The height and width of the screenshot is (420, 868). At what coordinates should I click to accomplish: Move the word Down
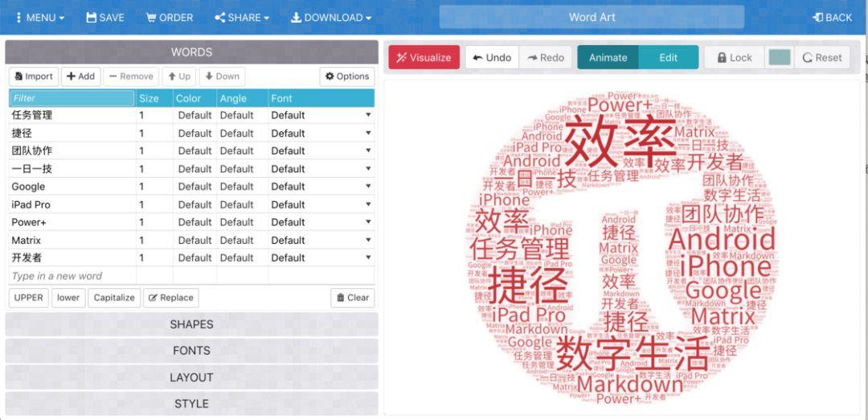222,76
